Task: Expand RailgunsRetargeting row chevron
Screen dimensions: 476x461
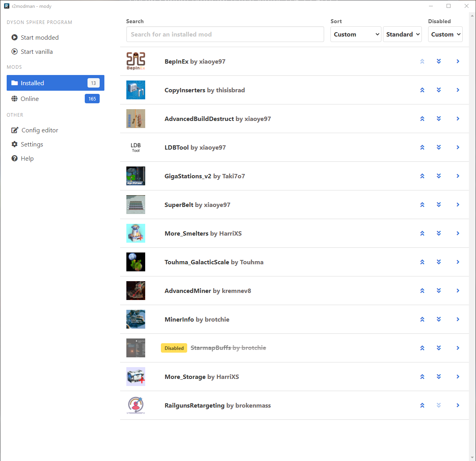Action: (458, 405)
